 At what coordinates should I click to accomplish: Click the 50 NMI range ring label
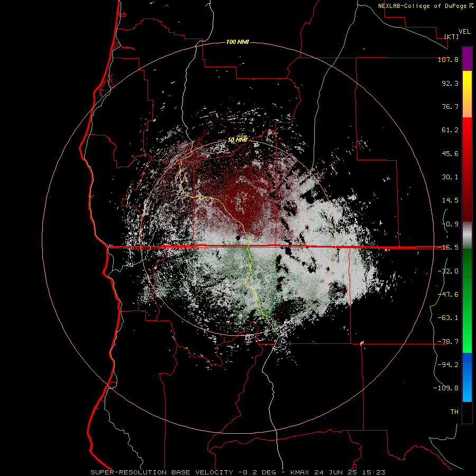237,140
